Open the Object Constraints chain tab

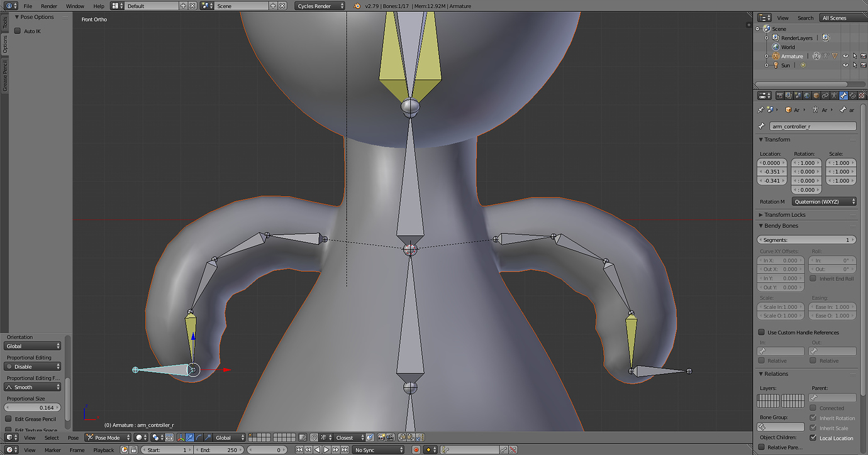tap(825, 96)
